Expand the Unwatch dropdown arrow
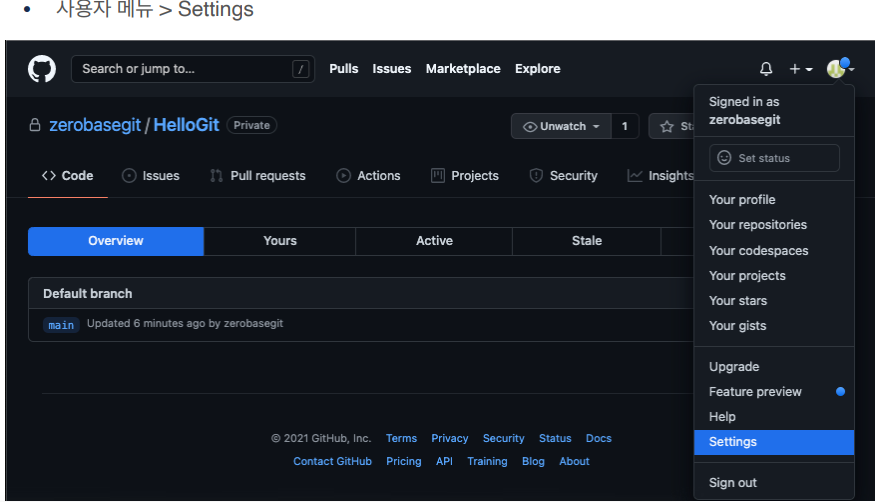The width and height of the screenshot is (877, 502). click(596, 126)
